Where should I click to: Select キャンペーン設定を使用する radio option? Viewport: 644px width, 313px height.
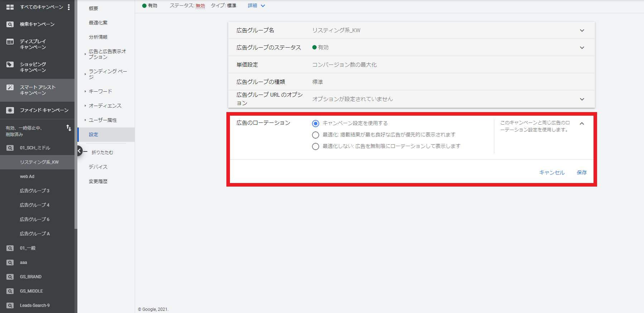tap(316, 124)
